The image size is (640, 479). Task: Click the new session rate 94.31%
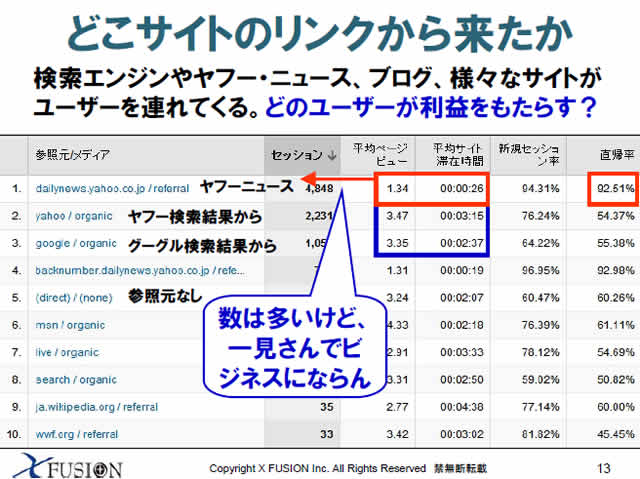540,188
